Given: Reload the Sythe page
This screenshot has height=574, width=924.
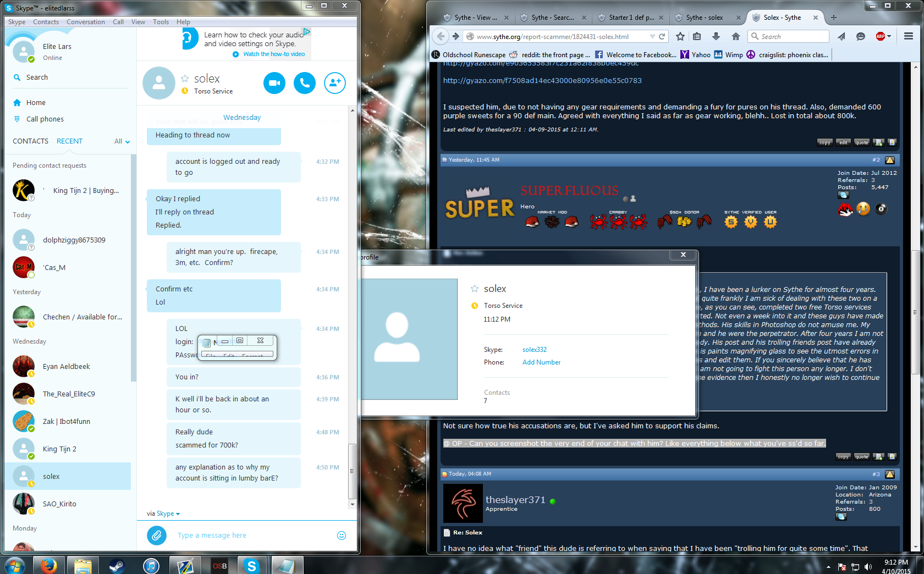Looking at the screenshot, I should (662, 37).
